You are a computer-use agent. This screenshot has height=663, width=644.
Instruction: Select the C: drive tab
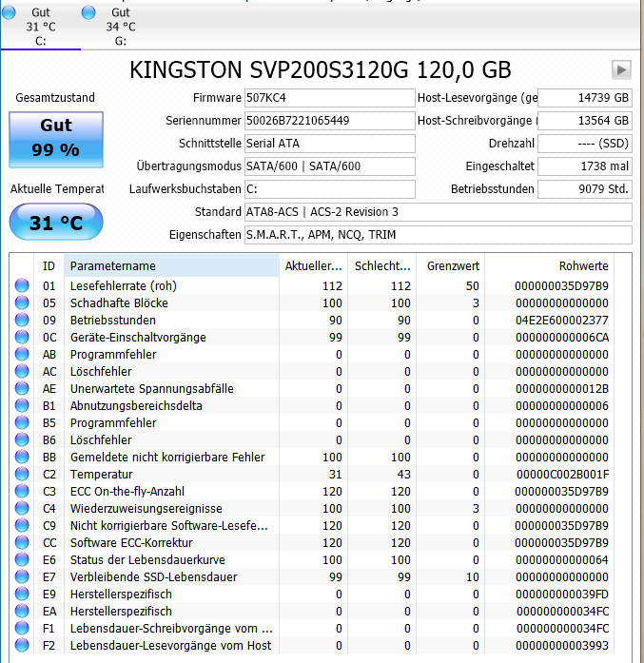coord(40,27)
